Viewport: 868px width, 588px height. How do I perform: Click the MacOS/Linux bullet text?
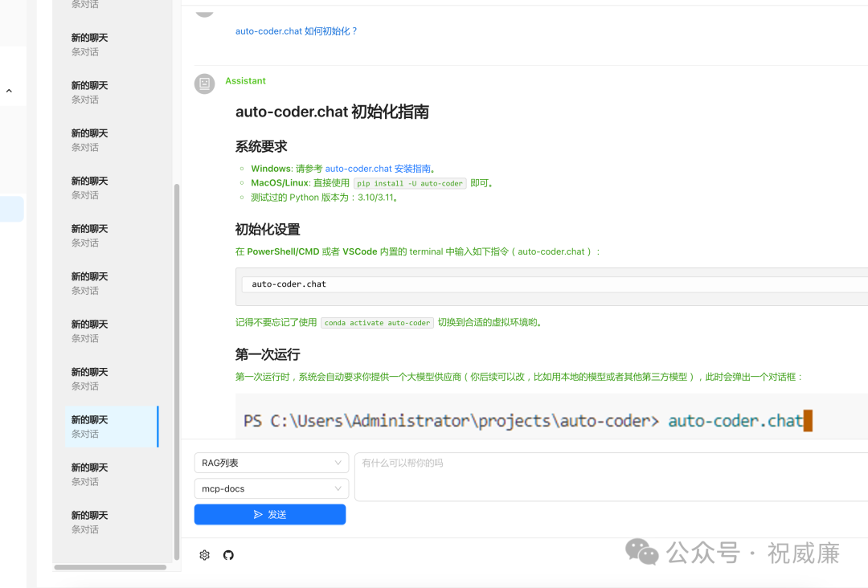pos(372,183)
